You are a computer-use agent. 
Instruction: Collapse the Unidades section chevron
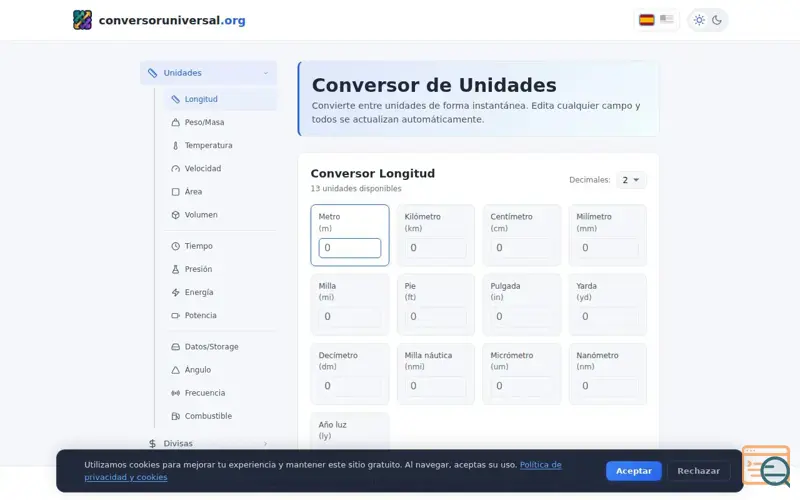266,73
